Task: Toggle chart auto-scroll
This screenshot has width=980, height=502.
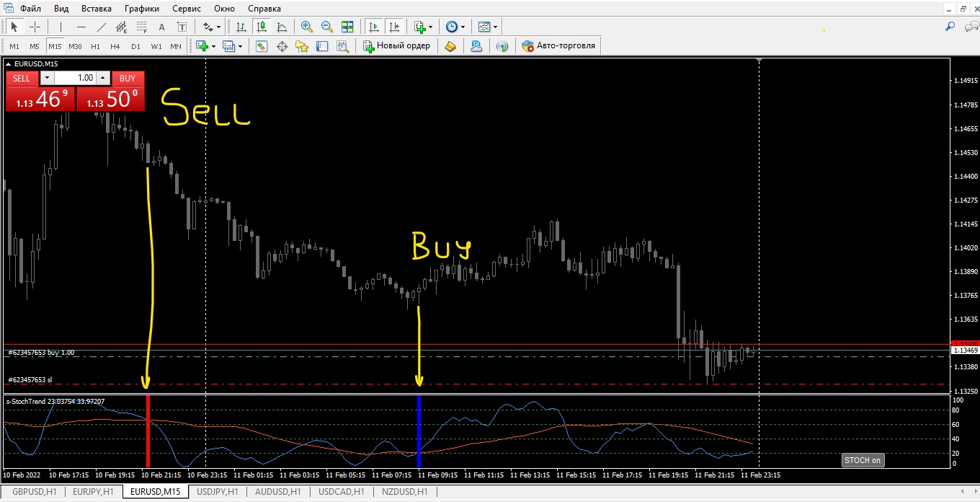Action: 373,27
